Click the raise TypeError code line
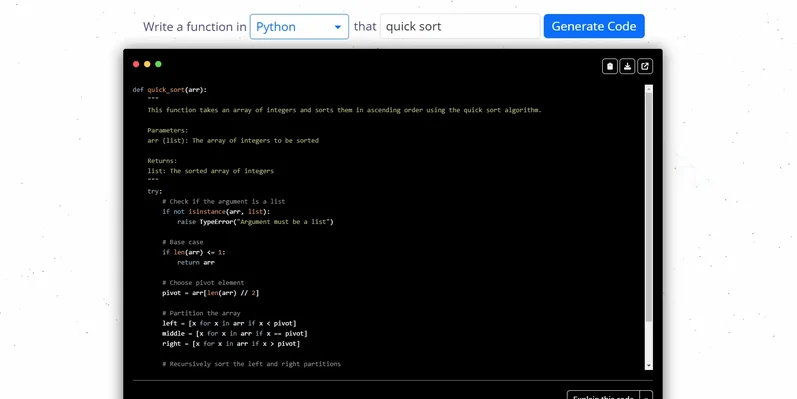Image resolution: width=797 pixels, height=399 pixels. point(255,222)
